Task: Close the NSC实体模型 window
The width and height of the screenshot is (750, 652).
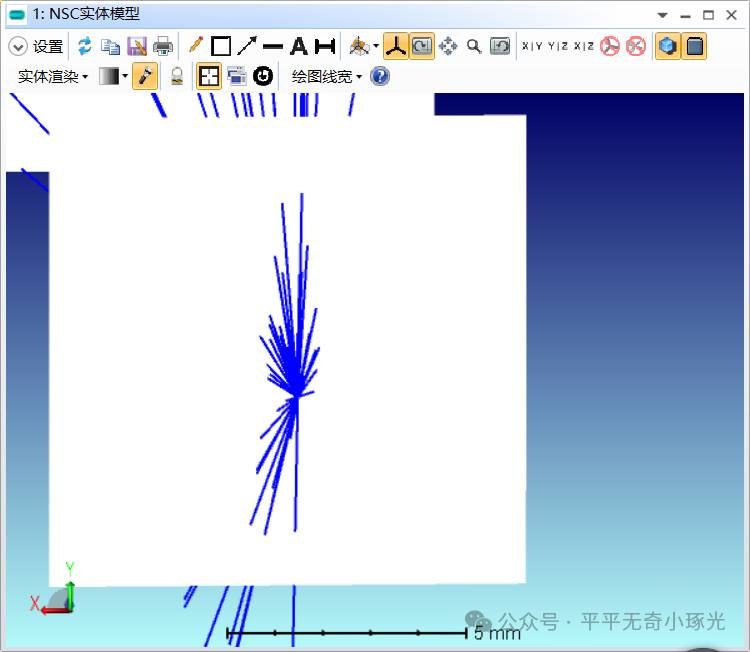Action: click(731, 15)
